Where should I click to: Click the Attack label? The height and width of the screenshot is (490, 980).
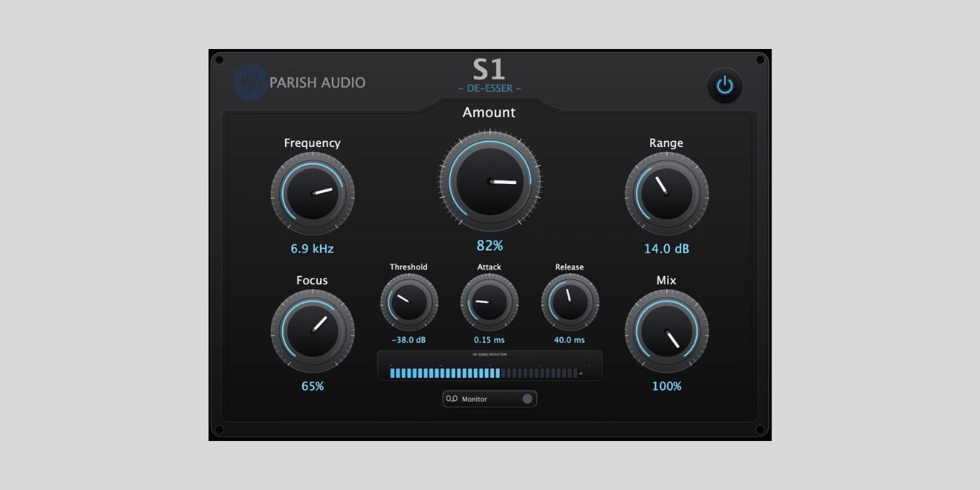(489, 267)
